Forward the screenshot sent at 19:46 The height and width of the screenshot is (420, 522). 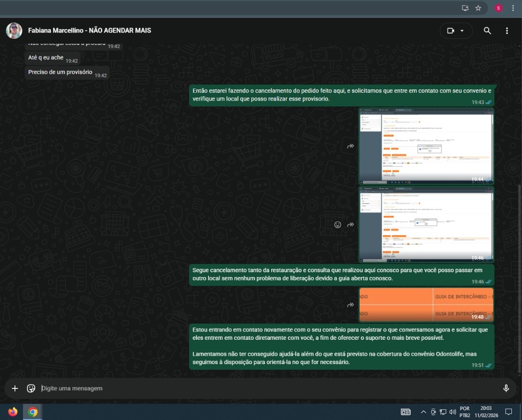click(x=350, y=225)
